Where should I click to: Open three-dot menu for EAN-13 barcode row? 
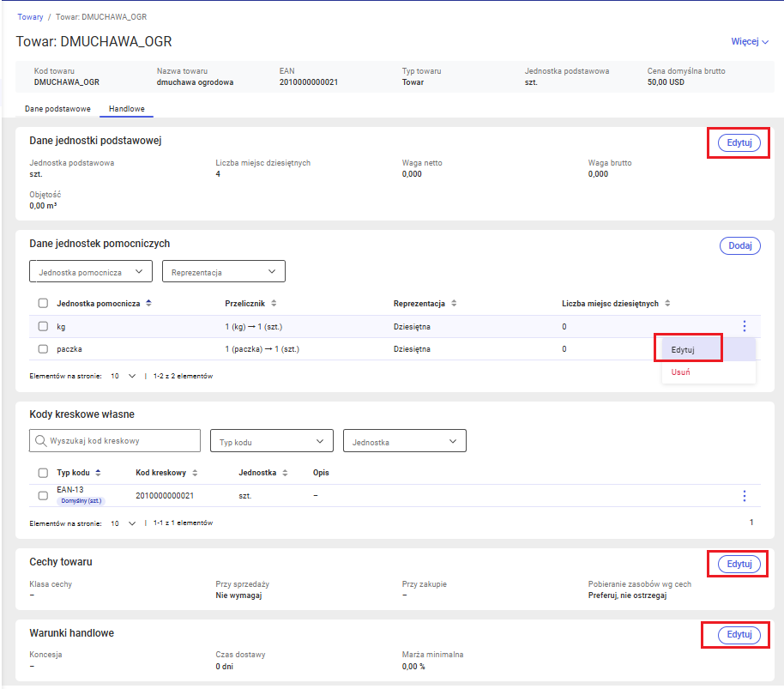coord(744,495)
